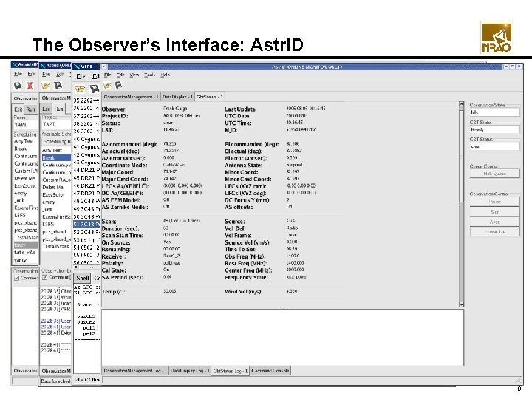This screenshot has height=399, width=532.
Task: Click save icon in front monitor window
Action: click(x=118, y=86)
